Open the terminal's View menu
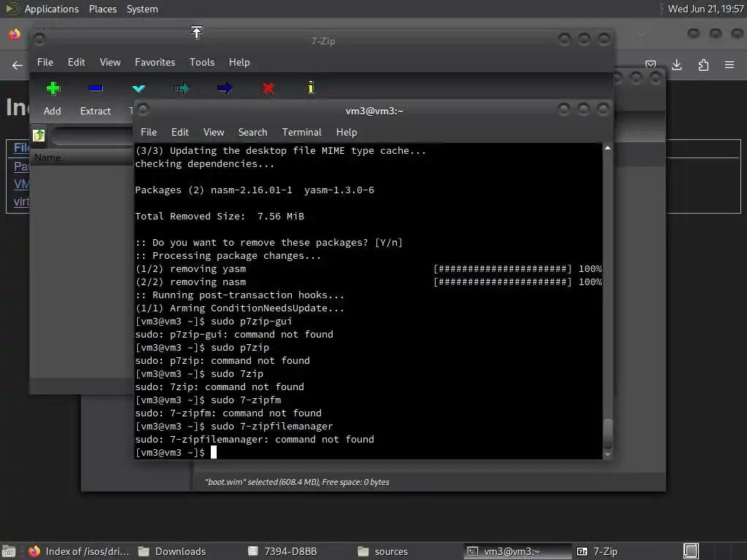The height and width of the screenshot is (560, 747). [214, 133]
